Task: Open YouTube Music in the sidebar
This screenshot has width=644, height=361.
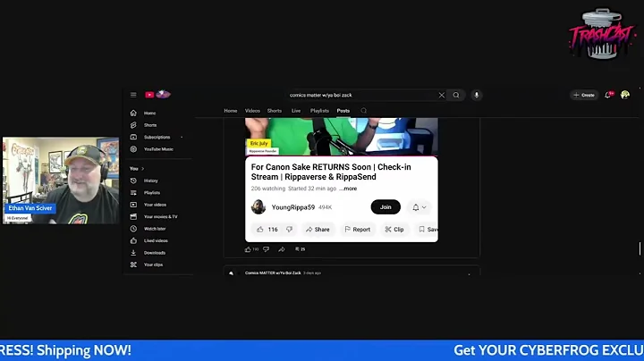Action: pyautogui.click(x=157, y=149)
